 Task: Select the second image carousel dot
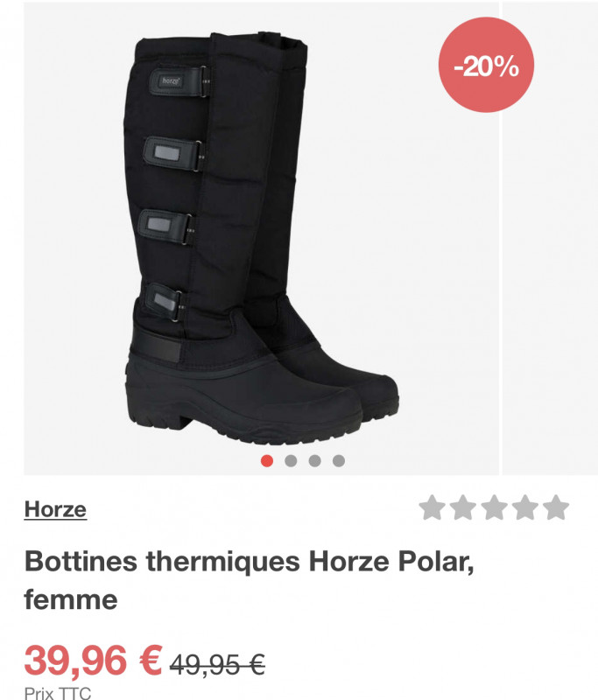(x=291, y=461)
